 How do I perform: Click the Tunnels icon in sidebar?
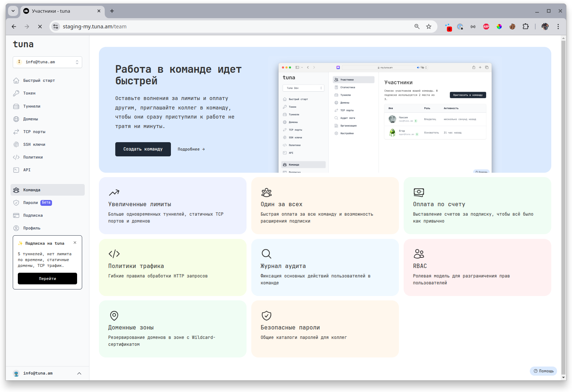click(16, 107)
